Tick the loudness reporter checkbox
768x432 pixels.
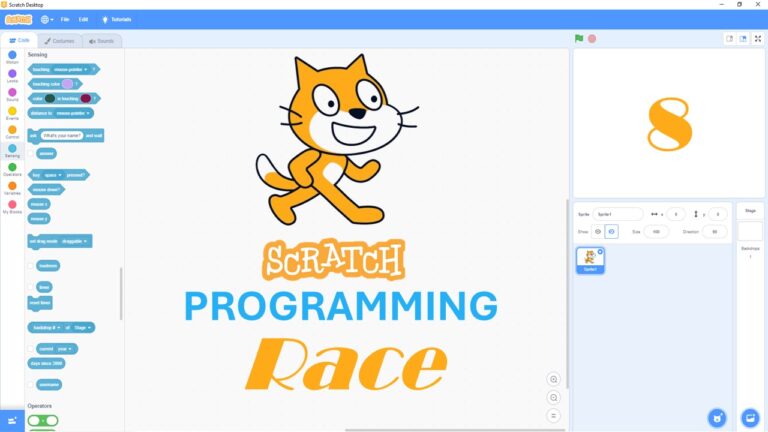(x=31, y=265)
